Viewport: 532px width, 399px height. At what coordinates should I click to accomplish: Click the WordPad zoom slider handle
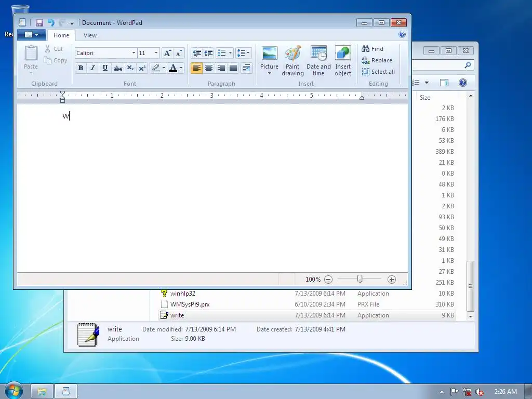click(360, 279)
